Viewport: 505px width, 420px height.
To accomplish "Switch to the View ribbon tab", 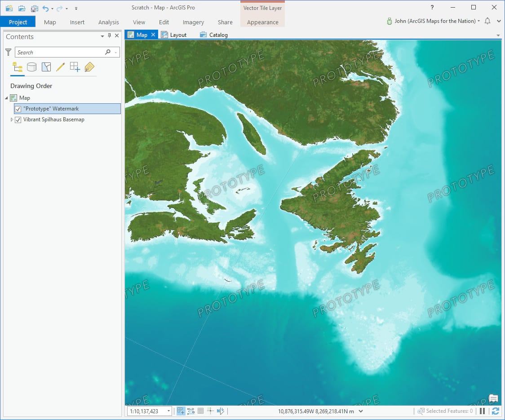I will tap(139, 22).
